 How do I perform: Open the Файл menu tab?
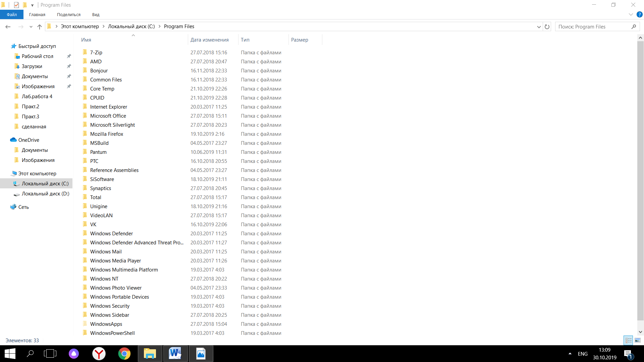coord(12,15)
